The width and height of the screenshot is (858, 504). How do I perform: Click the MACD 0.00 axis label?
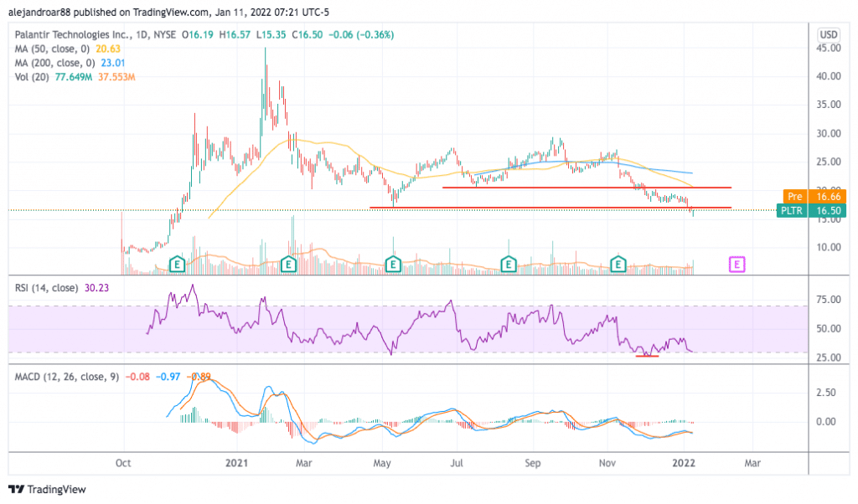pos(826,421)
